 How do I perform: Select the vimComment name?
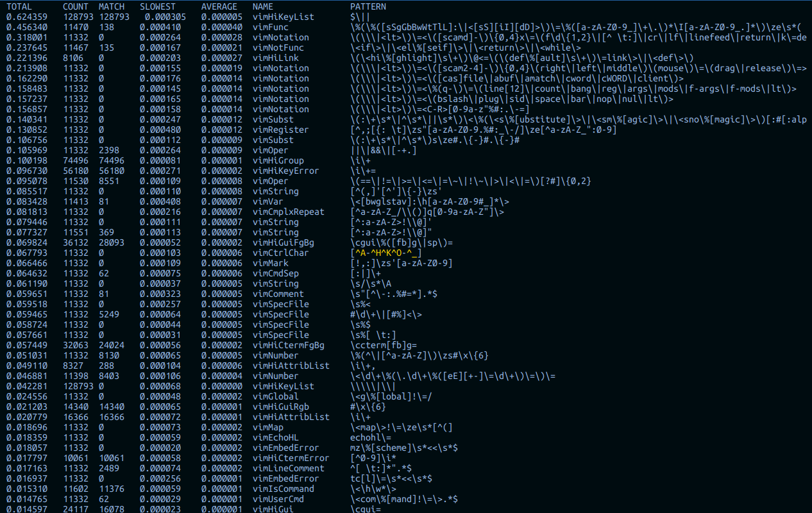[x=278, y=294]
